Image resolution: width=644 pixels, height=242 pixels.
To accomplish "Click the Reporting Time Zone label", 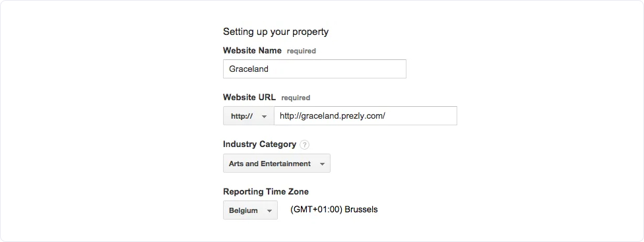I will (x=266, y=191).
